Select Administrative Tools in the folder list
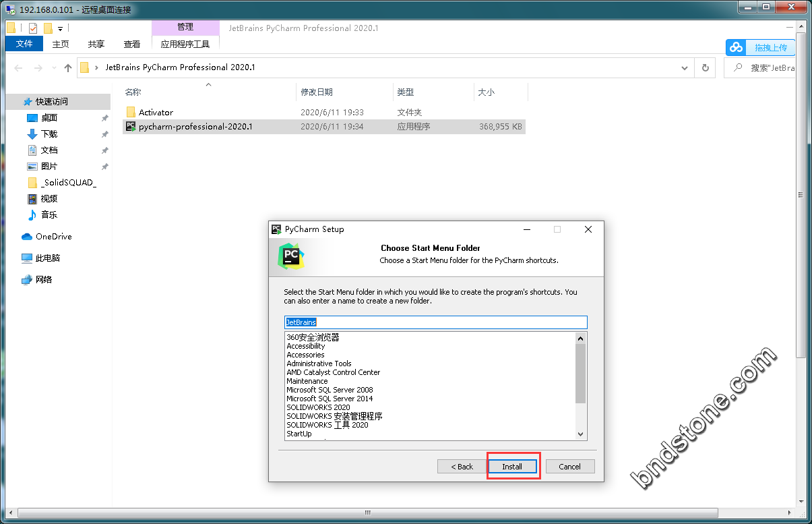 pyautogui.click(x=319, y=363)
